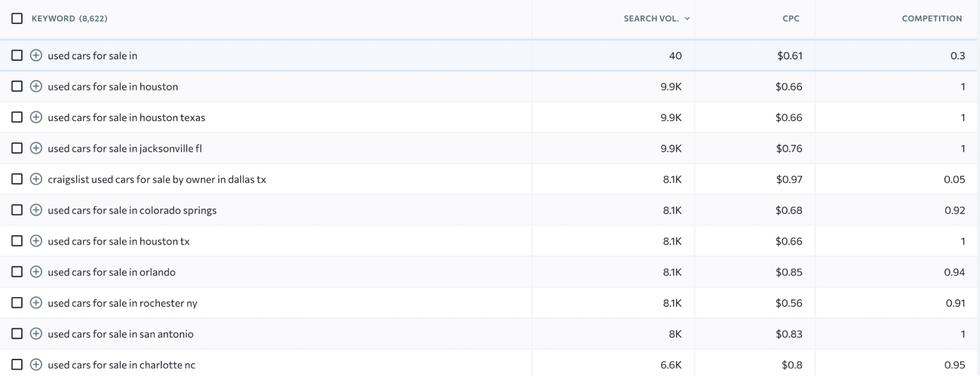Check the san antonio row checkbox

pyautogui.click(x=17, y=333)
